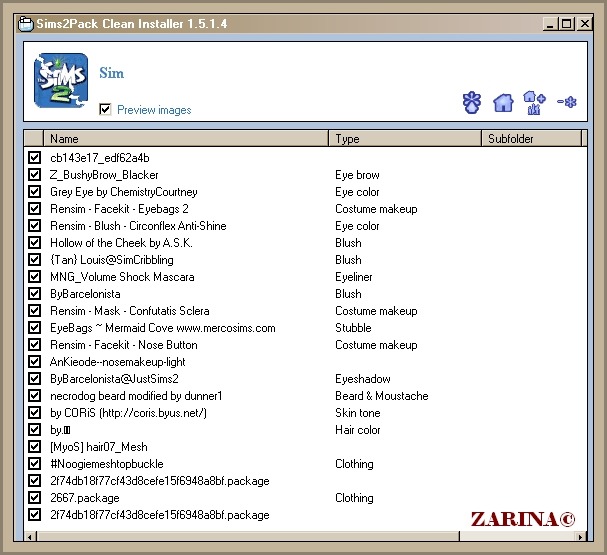Click the Sim heading text
Screen dimensions: 607x555
tap(111, 73)
